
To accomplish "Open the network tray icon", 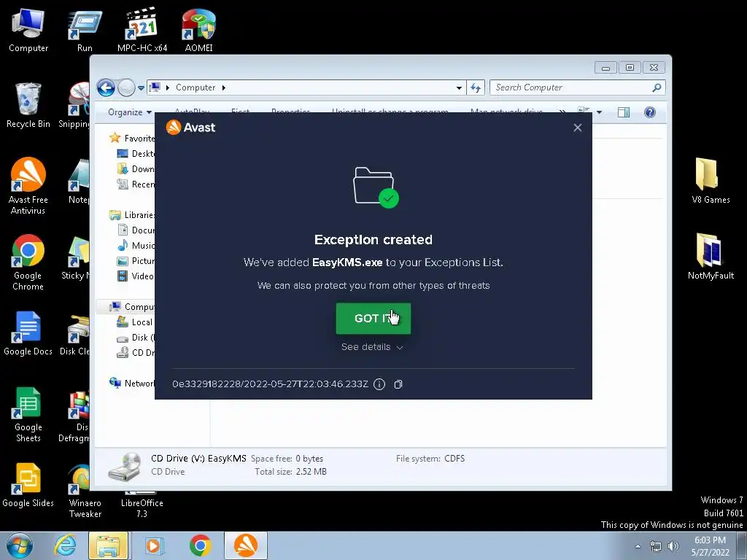I will click(656, 546).
